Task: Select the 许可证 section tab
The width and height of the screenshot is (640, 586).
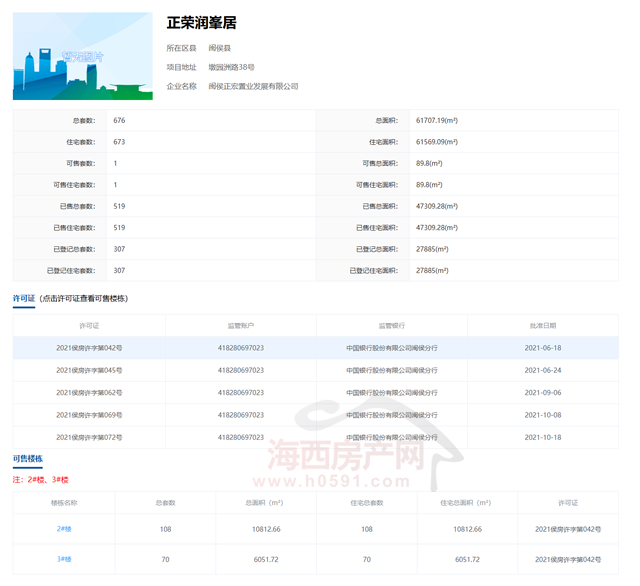Action: (24, 298)
